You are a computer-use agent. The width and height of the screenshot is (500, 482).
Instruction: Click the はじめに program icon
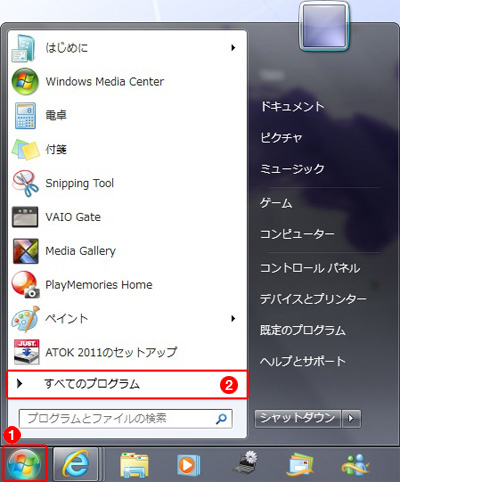pos(23,48)
